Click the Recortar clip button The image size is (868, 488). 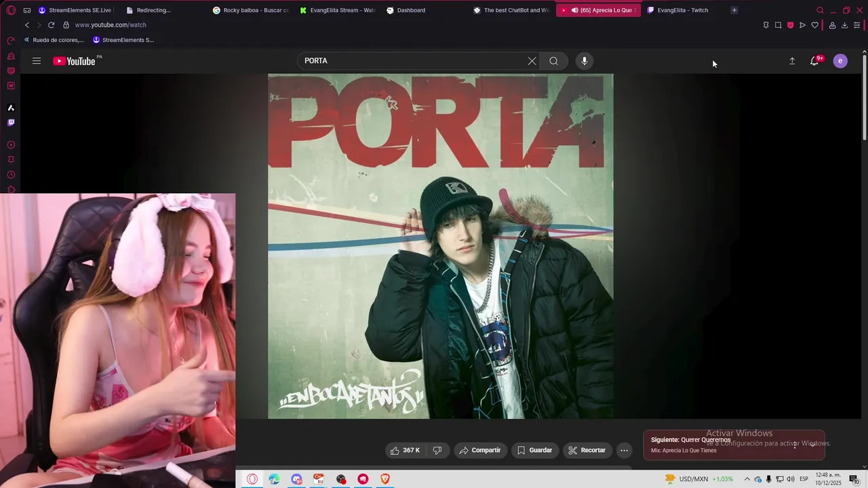click(587, 450)
